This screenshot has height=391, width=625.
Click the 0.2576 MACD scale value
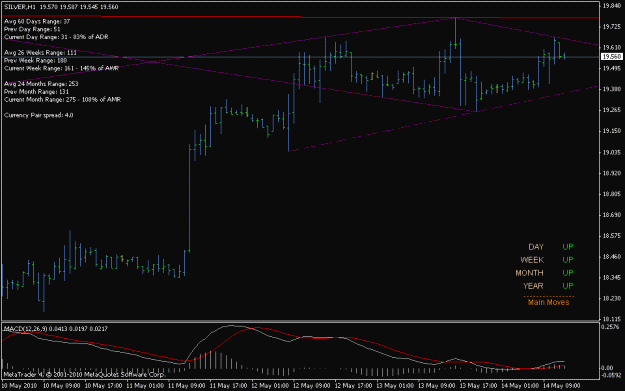pyautogui.click(x=611, y=327)
